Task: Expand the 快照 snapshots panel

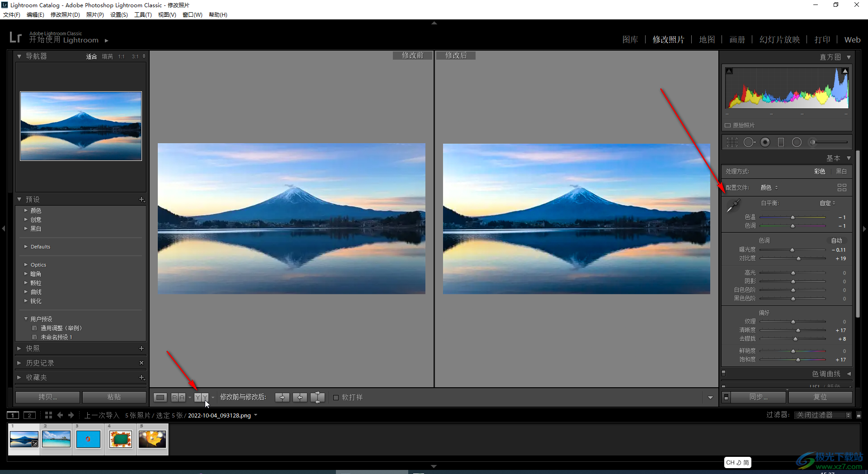Action: tap(19, 348)
